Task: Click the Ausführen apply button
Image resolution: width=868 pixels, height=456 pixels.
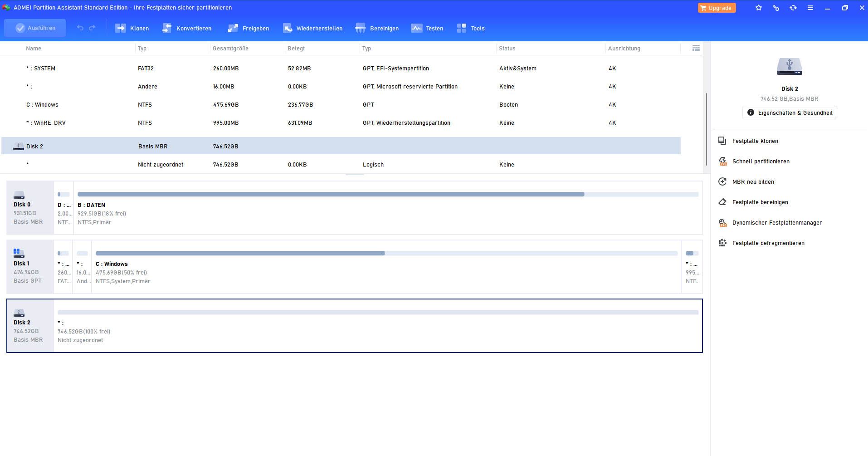Action: (x=35, y=28)
